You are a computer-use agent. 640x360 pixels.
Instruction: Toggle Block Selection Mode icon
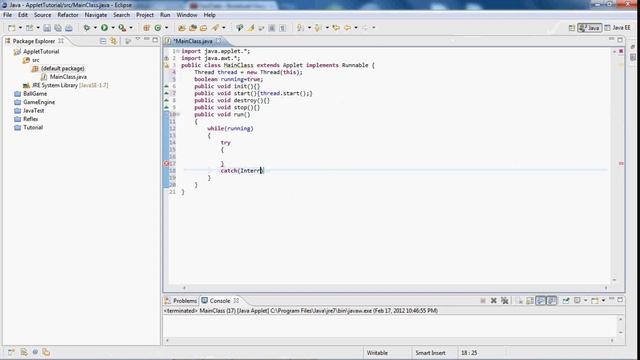tap(271, 28)
